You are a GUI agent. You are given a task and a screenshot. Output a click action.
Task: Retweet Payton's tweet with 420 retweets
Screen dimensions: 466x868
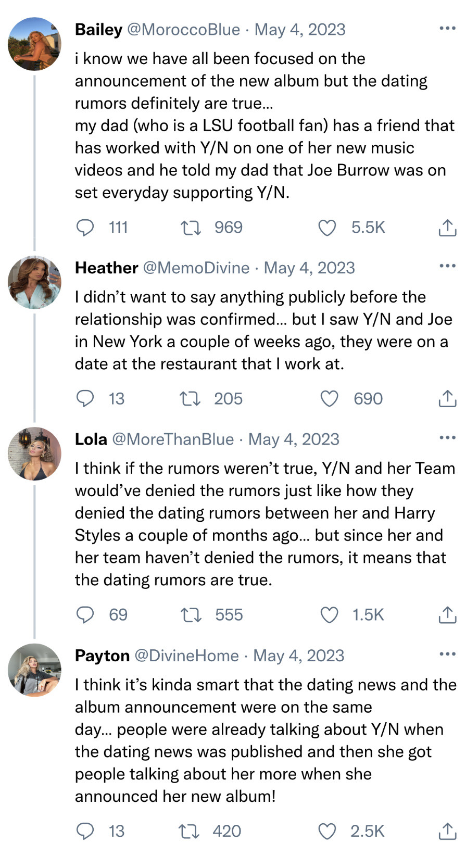[188, 831]
